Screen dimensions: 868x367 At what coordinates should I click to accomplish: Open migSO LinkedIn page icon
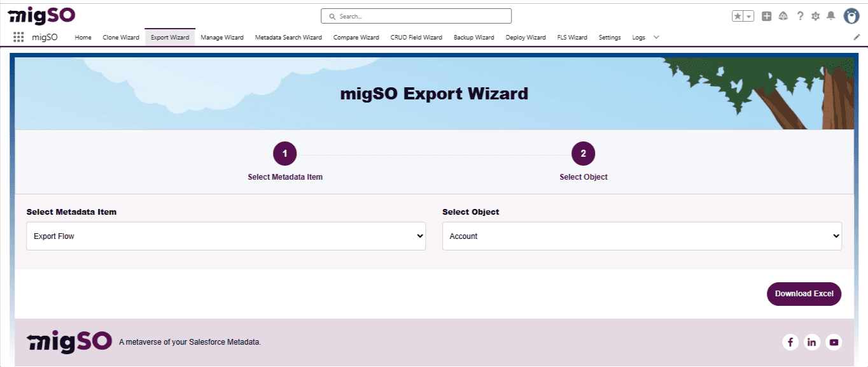[812, 342]
